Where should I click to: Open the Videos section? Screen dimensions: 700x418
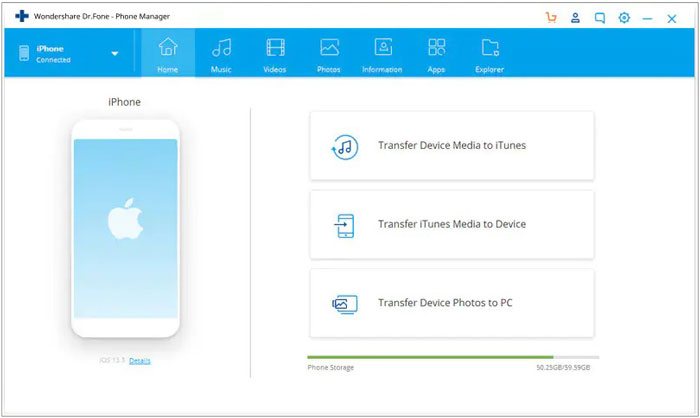pos(275,48)
